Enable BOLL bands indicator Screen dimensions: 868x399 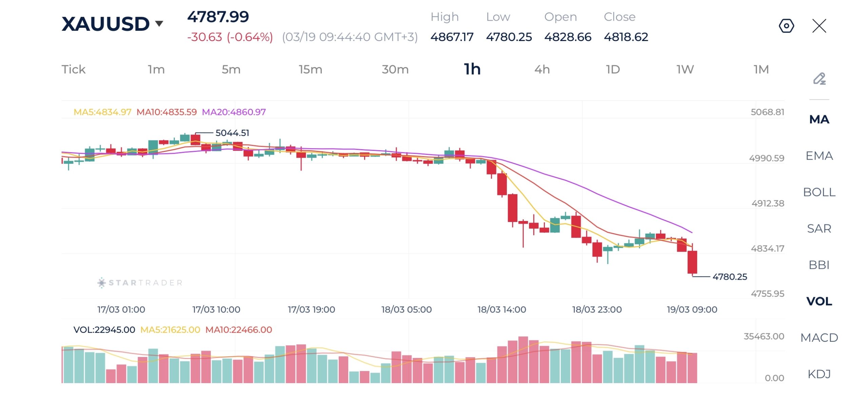(x=819, y=192)
